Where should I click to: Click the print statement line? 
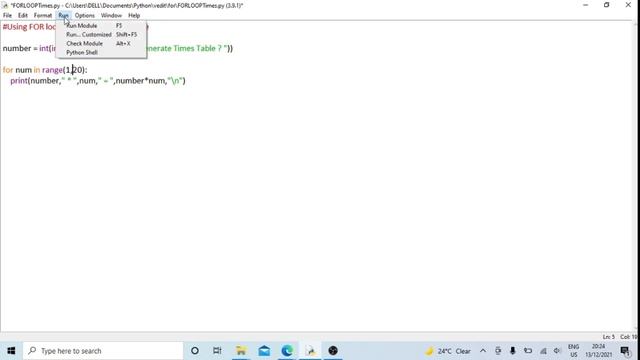click(98, 81)
